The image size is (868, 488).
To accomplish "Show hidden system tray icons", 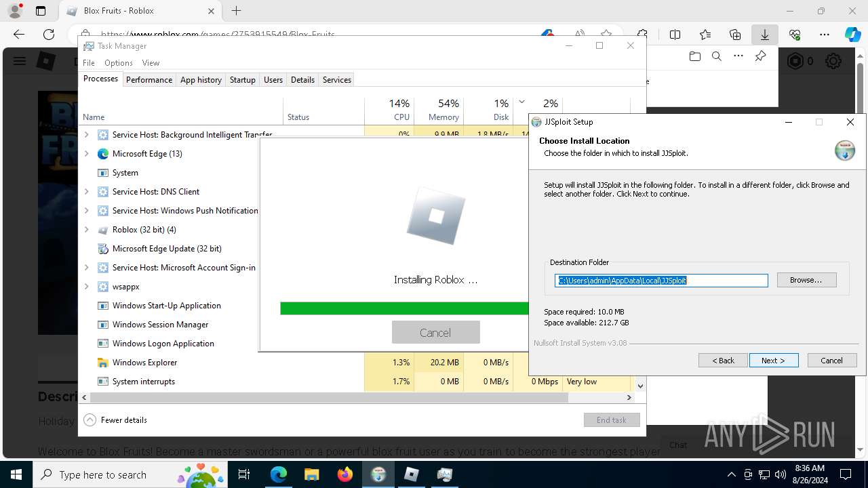I will coord(731,474).
